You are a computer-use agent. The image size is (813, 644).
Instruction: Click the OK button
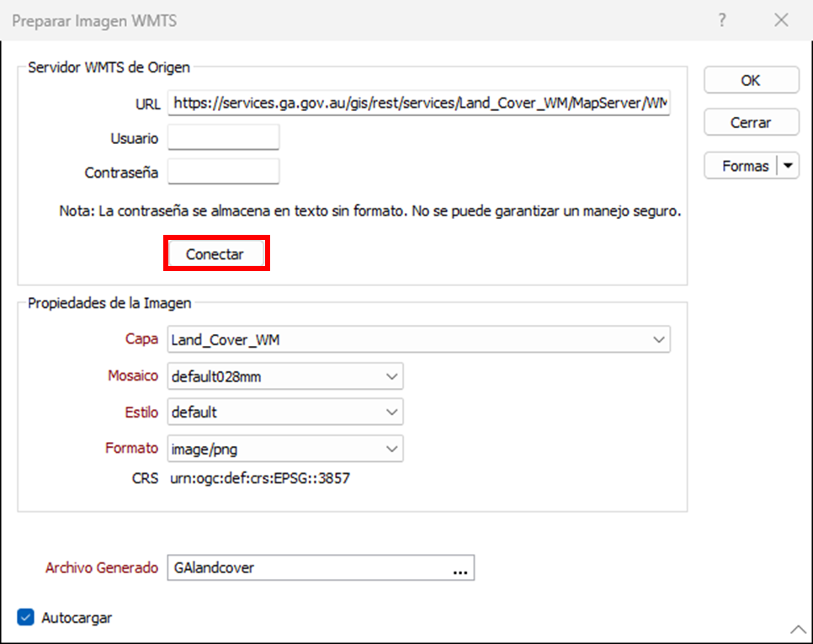(x=751, y=81)
